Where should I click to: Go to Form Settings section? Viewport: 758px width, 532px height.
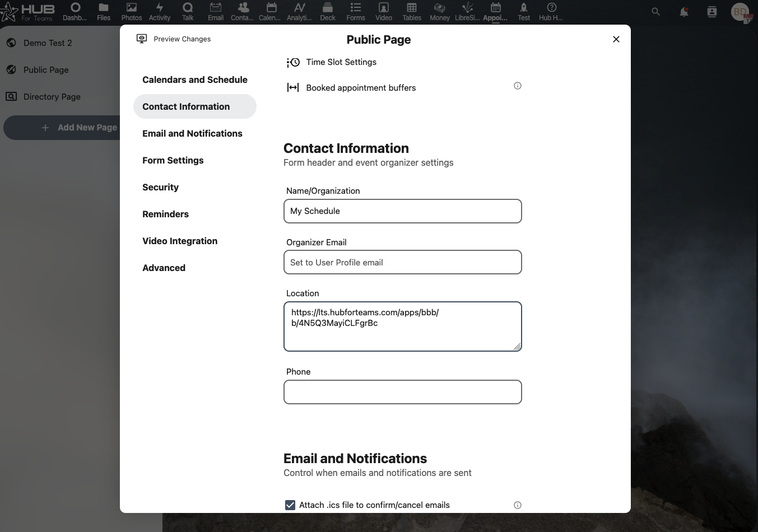pos(195,160)
